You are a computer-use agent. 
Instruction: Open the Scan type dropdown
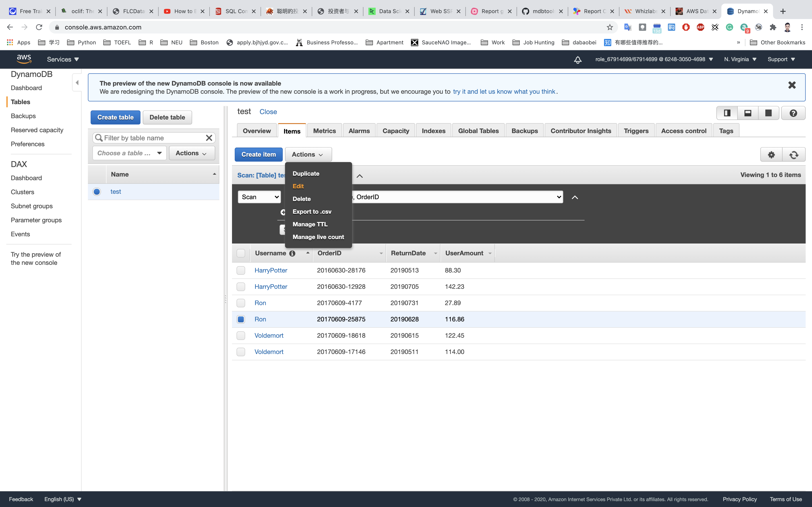[259, 197]
